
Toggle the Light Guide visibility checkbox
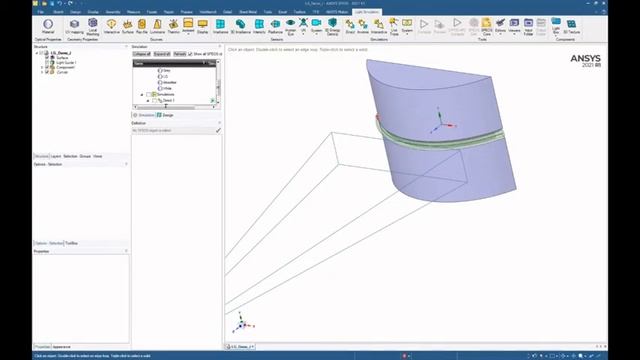[x=47, y=63]
